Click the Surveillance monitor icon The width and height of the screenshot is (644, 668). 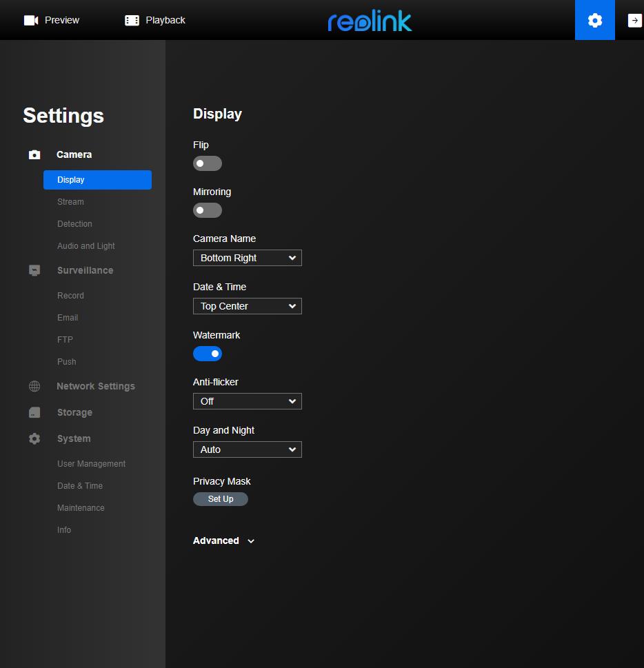tap(34, 270)
